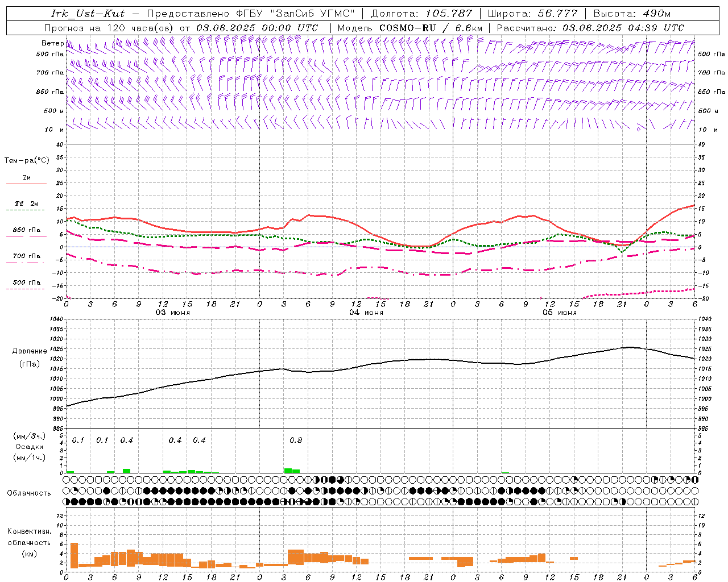This screenshot has width=728, height=582.
Task: Click the date label 03 июня
Action: point(173,313)
